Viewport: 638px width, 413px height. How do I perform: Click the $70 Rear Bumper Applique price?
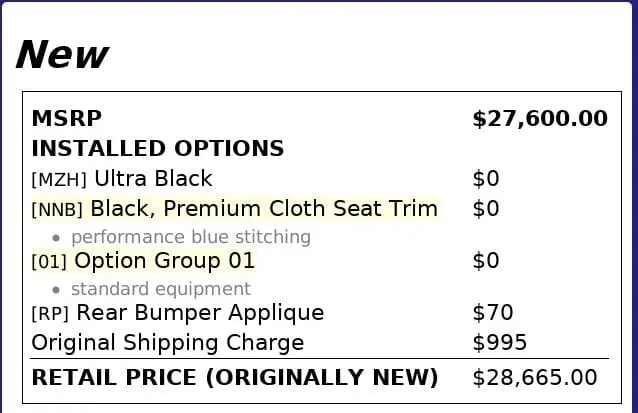[492, 313]
